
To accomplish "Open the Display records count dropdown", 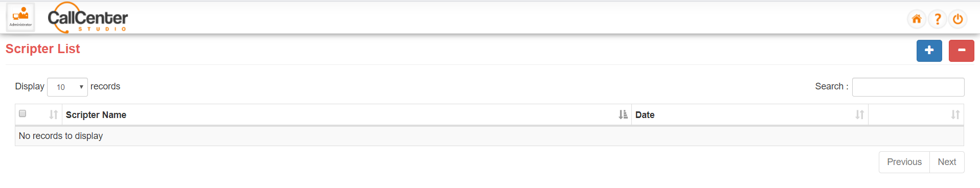I will (67, 87).
